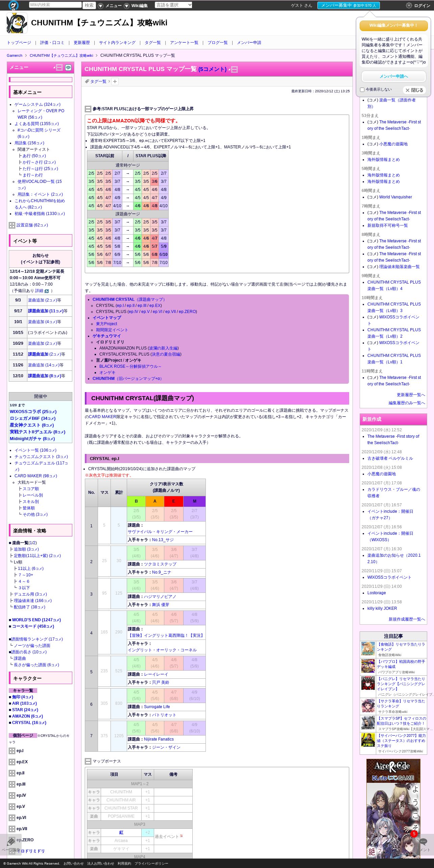Click the tag icon beside タグ一覧
The height and width of the screenshot is (868, 434).
pyautogui.click(x=87, y=81)
